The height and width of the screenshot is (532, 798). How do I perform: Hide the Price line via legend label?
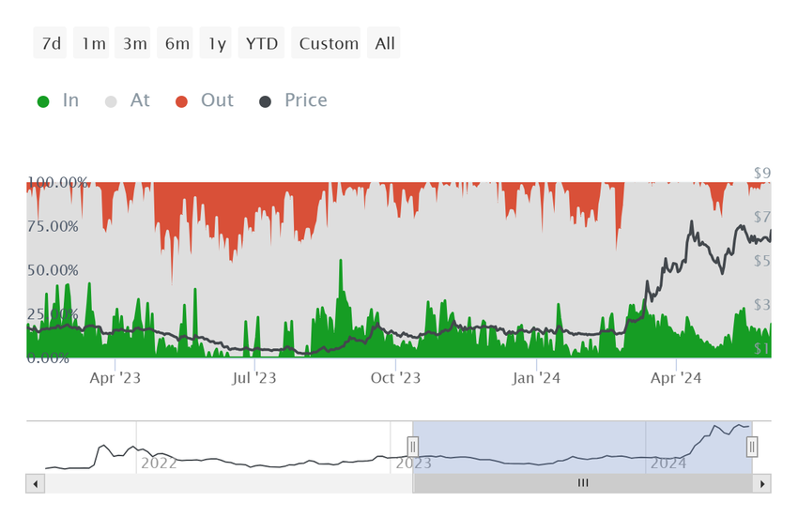(x=305, y=100)
